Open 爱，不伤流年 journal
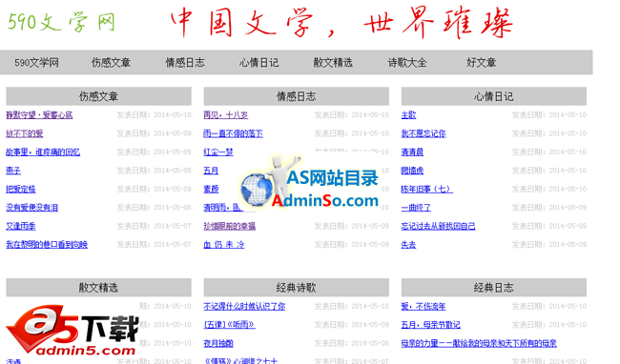The height and width of the screenshot is (364, 620). 424,306
